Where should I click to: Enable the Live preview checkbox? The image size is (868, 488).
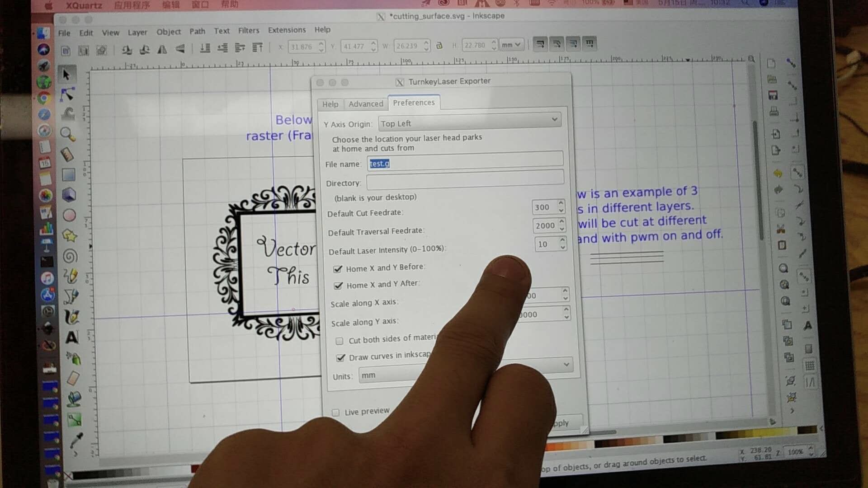[x=335, y=413]
